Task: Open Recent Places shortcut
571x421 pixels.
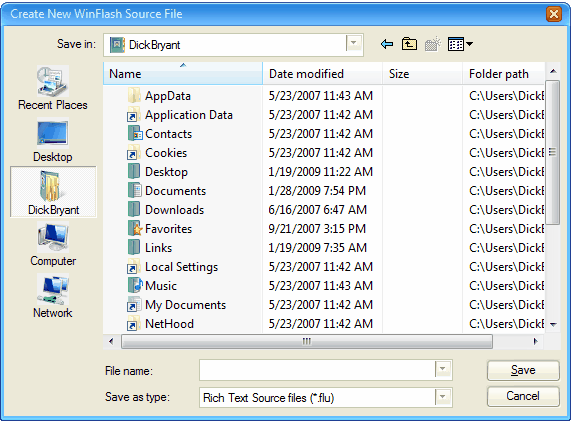Action: point(53,88)
